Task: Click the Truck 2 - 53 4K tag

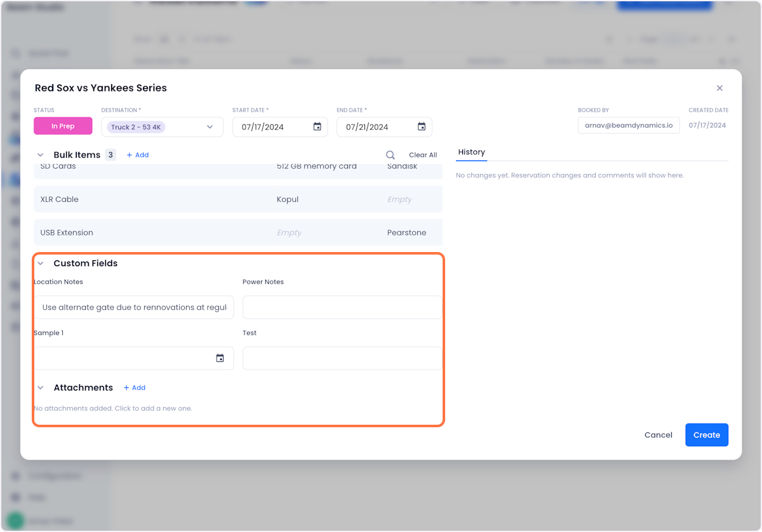Action: click(136, 127)
